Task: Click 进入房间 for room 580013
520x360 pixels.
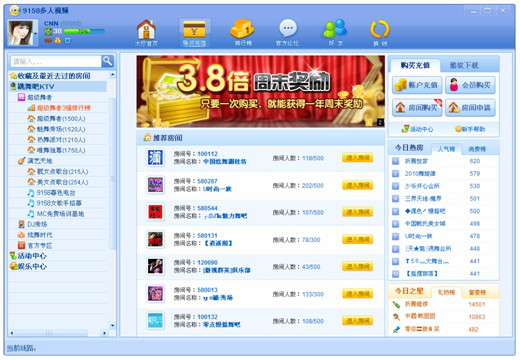Action: [357, 294]
